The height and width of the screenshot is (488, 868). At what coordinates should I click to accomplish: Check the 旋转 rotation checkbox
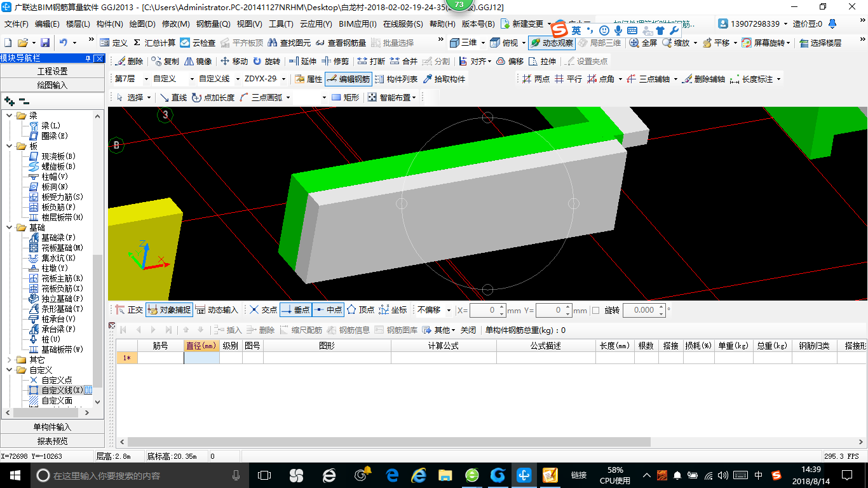pos(595,310)
